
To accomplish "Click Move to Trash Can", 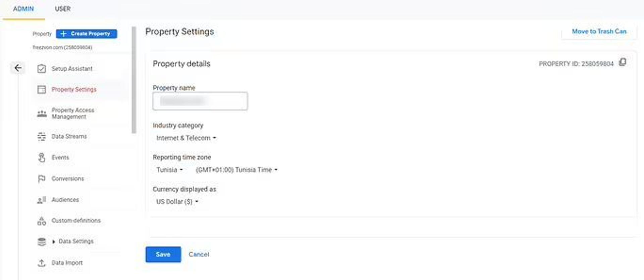I will (x=599, y=32).
